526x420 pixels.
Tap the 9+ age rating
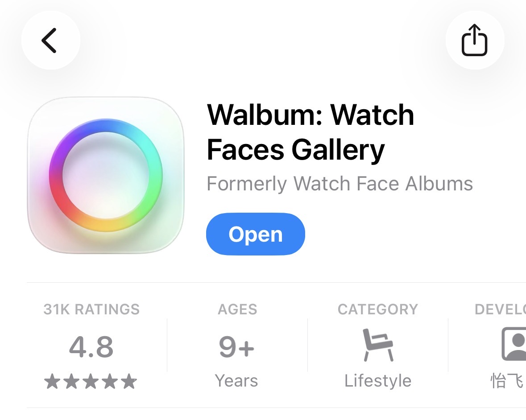(x=236, y=346)
